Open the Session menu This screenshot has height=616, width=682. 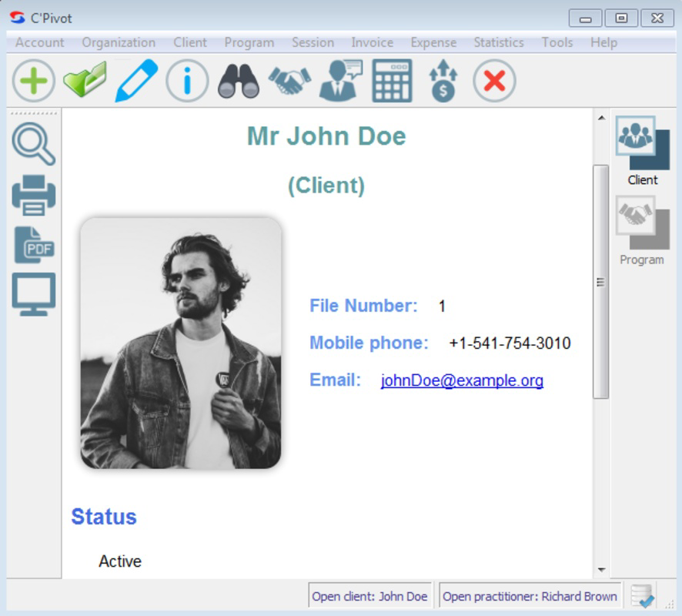click(313, 42)
